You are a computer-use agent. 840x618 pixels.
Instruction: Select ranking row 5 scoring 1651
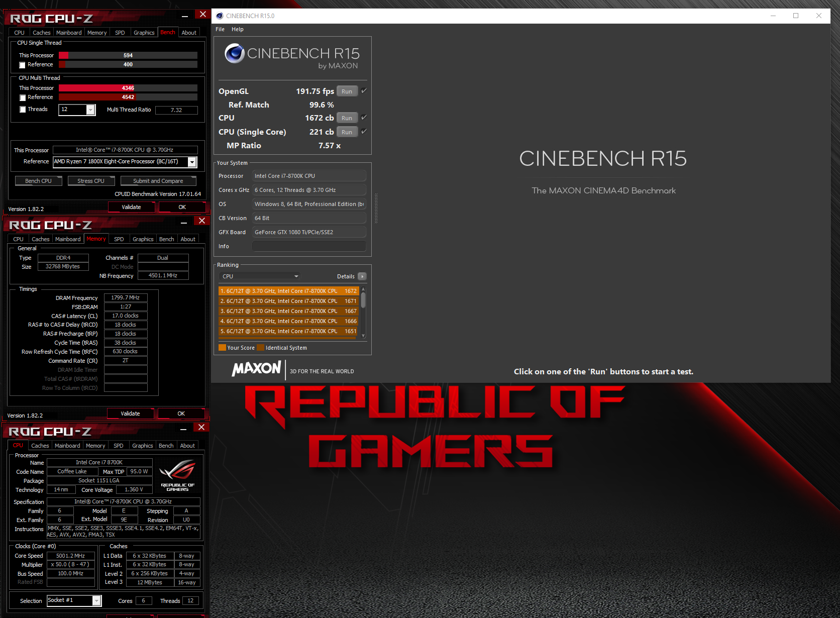pyautogui.click(x=288, y=331)
